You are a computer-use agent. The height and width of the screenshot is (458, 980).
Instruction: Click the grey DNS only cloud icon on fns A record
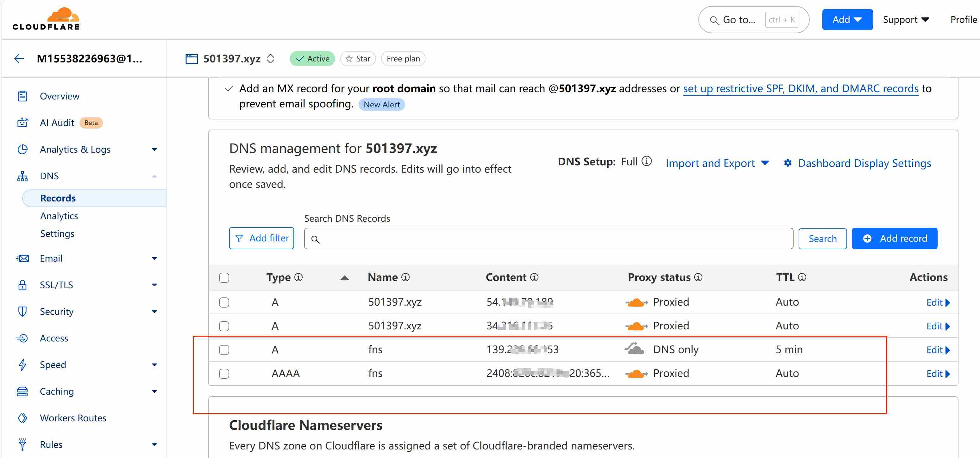[x=635, y=349]
